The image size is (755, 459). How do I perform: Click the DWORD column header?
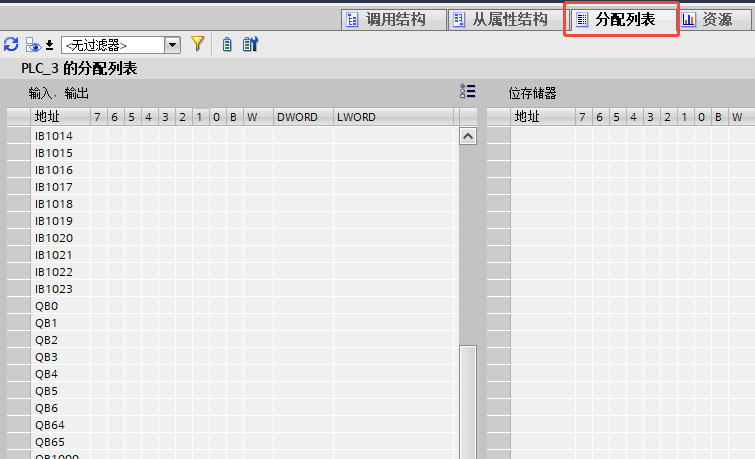click(297, 117)
